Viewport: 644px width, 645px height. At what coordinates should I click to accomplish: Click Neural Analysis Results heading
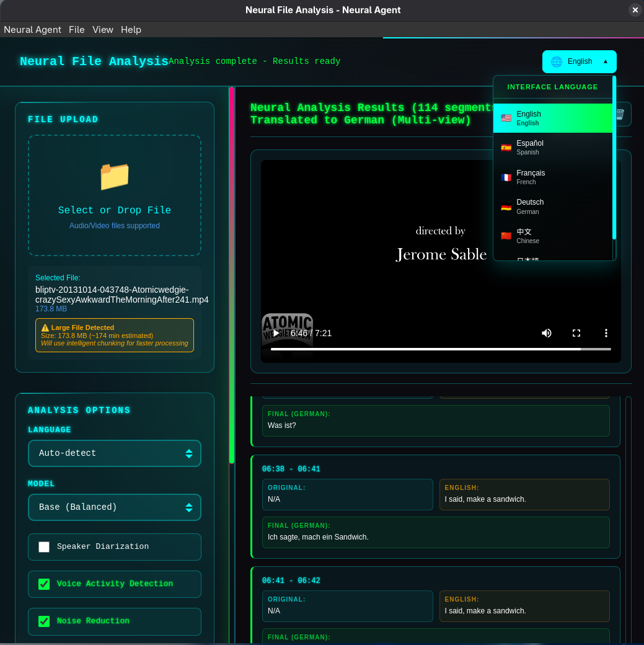pos(372,113)
